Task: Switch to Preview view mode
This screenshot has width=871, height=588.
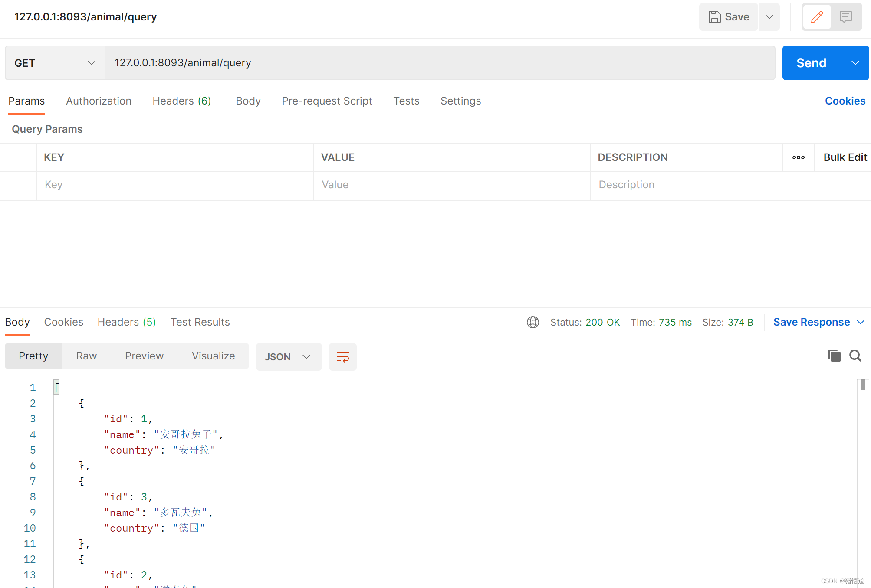Action: (144, 356)
